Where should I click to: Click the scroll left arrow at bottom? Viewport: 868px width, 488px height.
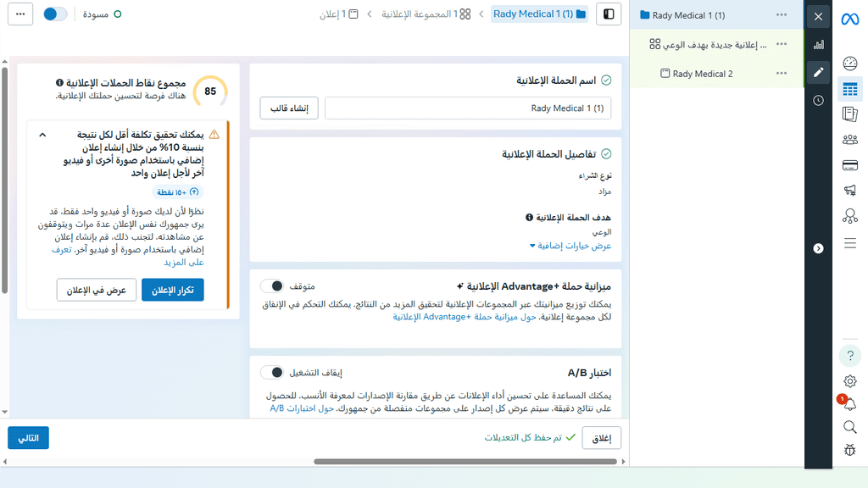click(x=4, y=462)
